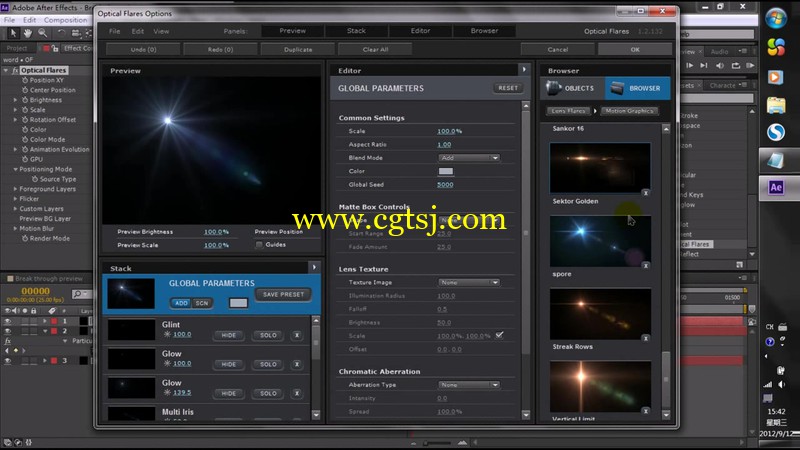Enable the Guides checkbox

[259, 245]
